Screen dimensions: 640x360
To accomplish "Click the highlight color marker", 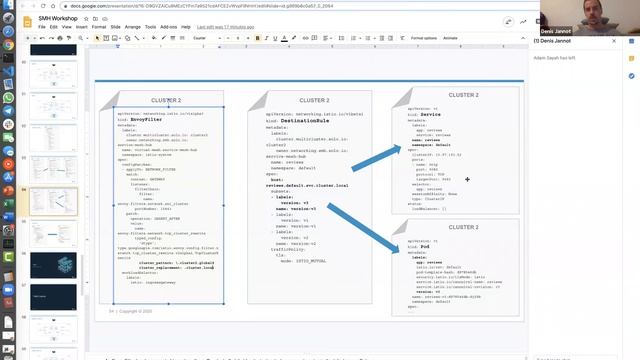I will pyautogui.click(x=293, y=38).
